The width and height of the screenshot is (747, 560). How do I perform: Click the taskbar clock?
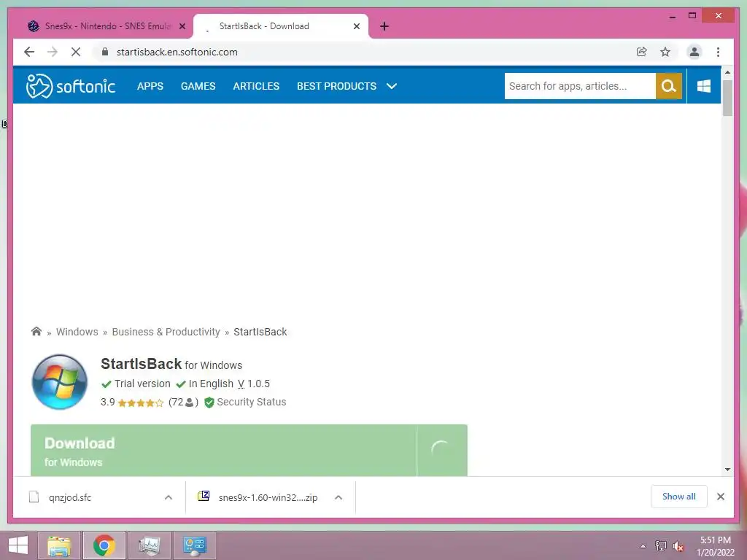click(715, 546)
